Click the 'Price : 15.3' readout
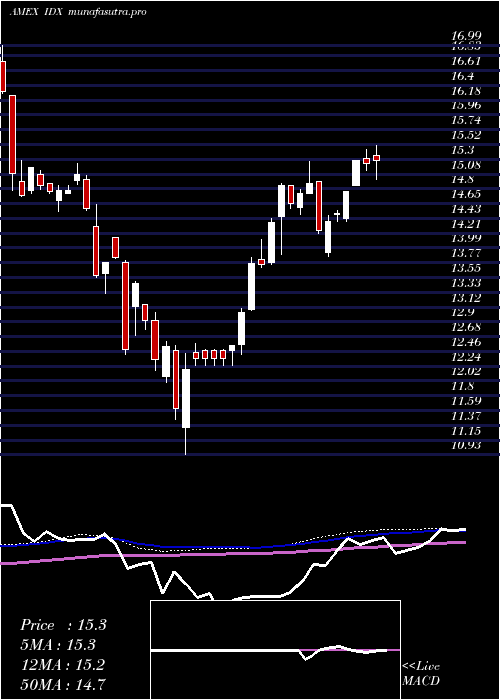This screenshot has height=700, width=500. click(63, 625)
